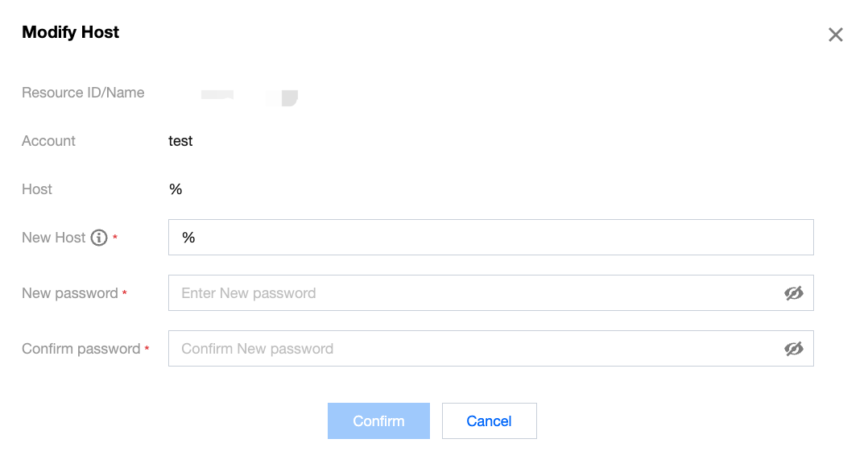Click the Confirm password label
The width and height of the screenshot is (868, 464).
click(81, 349)
